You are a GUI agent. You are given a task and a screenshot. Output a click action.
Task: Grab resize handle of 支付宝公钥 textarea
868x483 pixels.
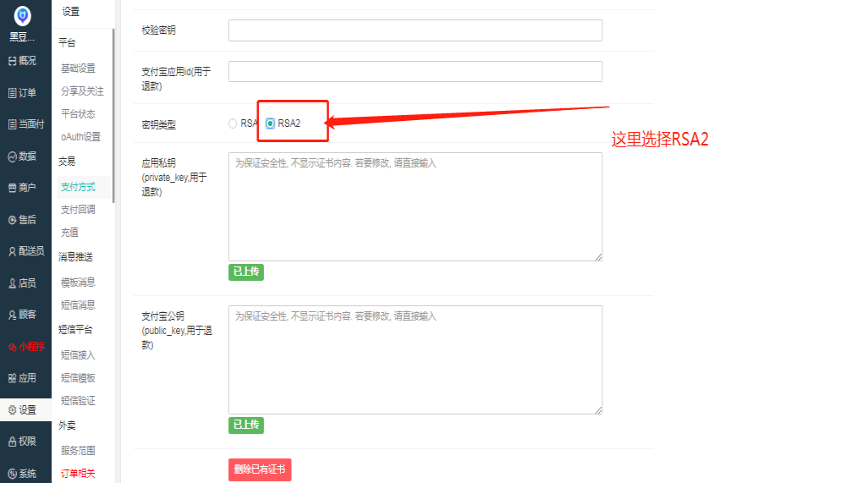(x=598, y=410)
